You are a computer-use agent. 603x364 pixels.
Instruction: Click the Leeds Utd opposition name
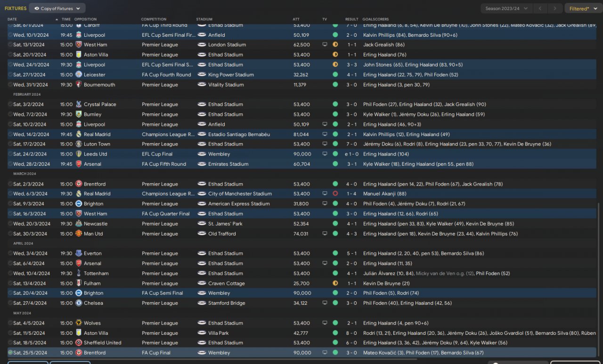95,154
